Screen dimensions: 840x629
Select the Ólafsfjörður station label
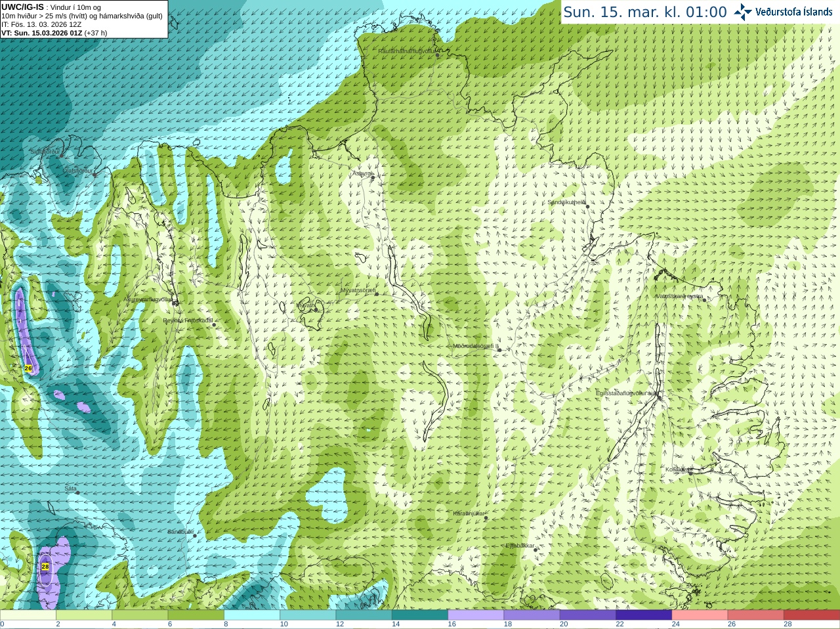point(78,171)
